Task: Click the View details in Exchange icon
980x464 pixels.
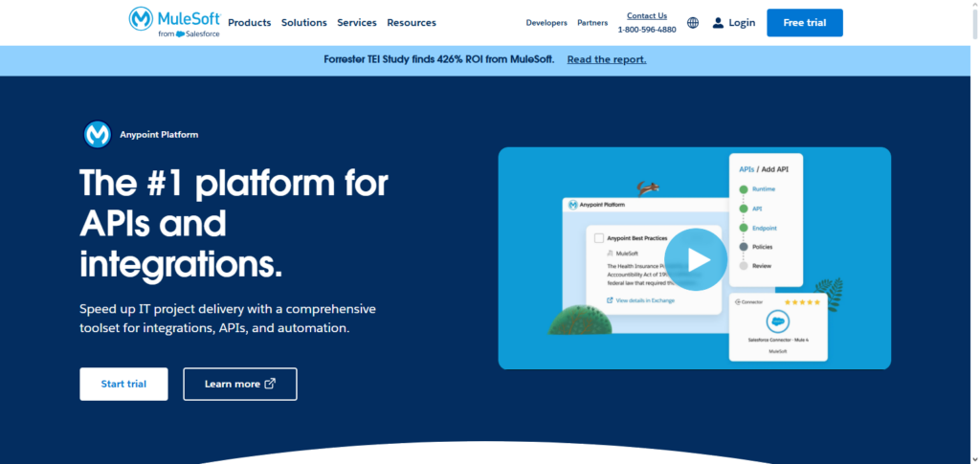Action: (x=610, y=300)
